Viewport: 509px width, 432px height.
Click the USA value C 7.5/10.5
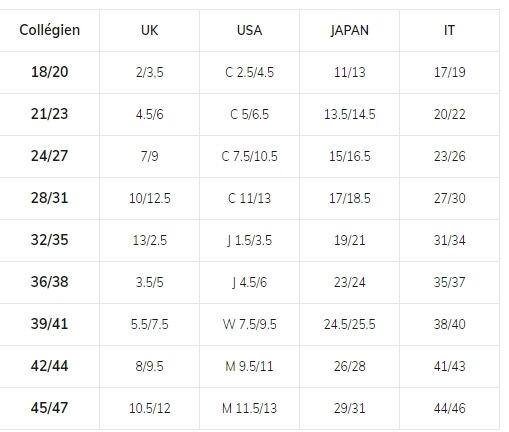[x=249, y=156]
